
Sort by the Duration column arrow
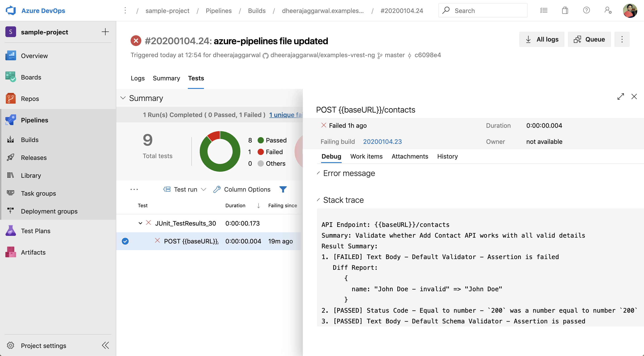258,205
